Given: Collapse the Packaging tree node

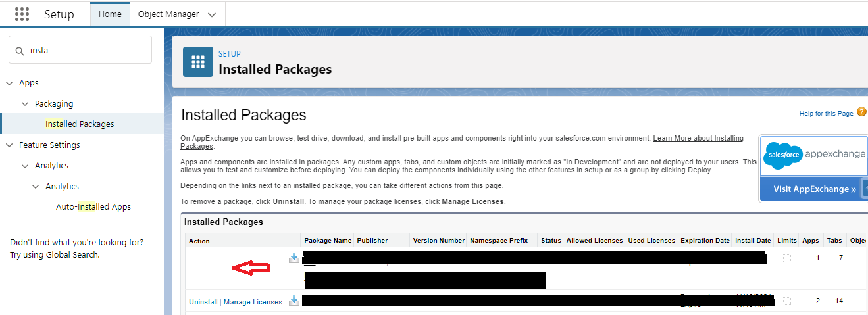Looking at the screenshot, I should pos(25,104).
